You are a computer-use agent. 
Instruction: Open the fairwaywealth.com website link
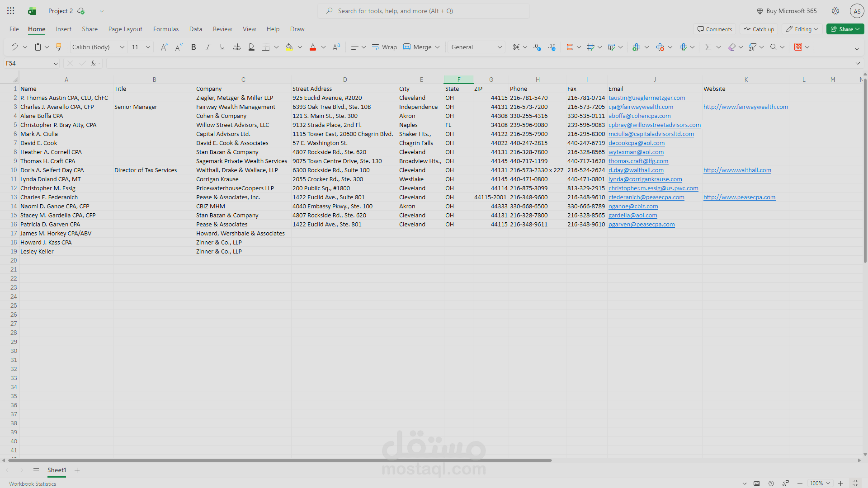click(745, 107)
